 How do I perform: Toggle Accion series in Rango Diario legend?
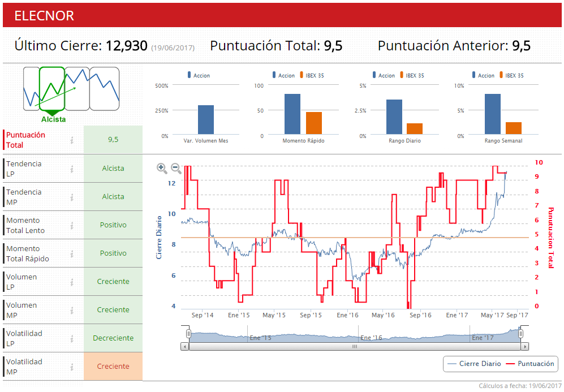point(384,75)
